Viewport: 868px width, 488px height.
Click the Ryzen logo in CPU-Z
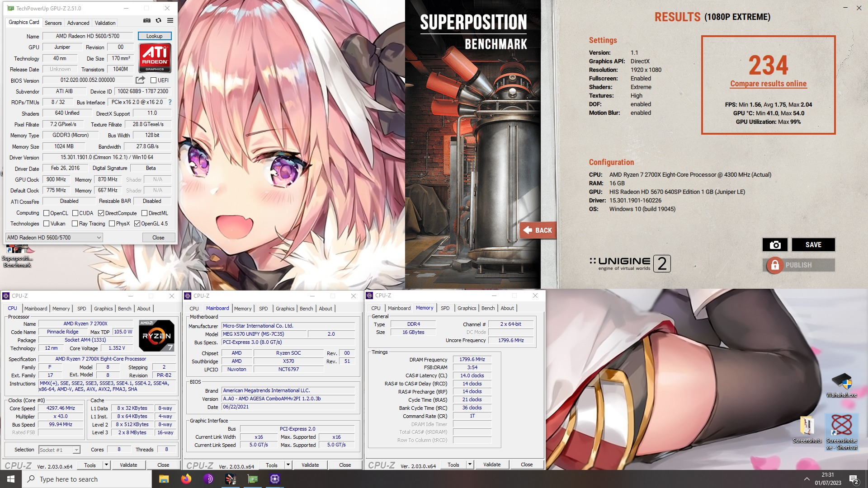point(156,336)
